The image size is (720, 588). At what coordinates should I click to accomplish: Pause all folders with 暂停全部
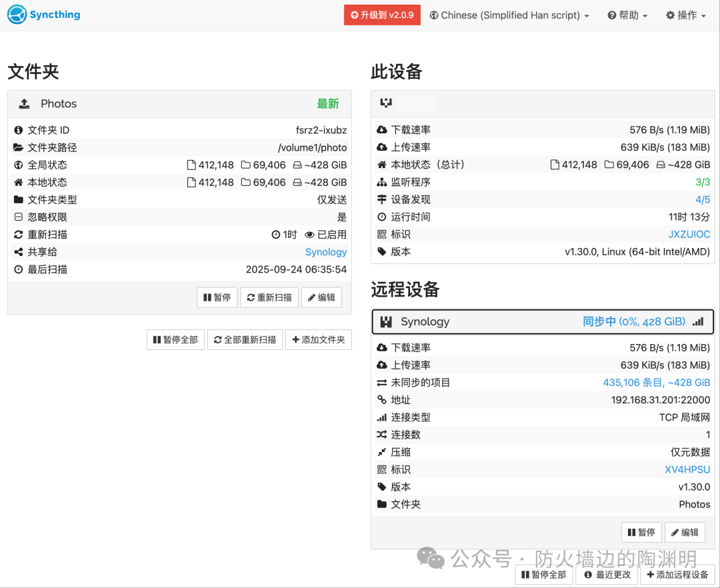[x=175, y=339]
